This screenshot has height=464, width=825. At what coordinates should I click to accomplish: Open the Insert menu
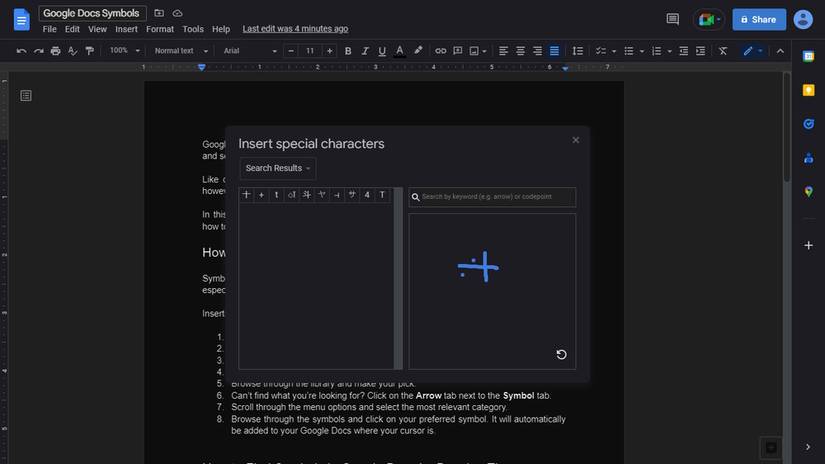coord(126,29)
